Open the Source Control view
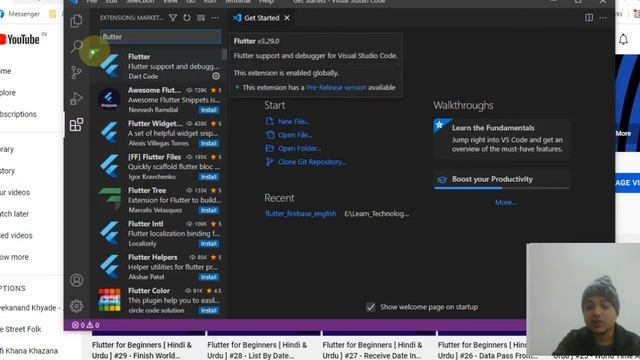The height and width of the screenshot is (360, 640). tap(76, 73)
